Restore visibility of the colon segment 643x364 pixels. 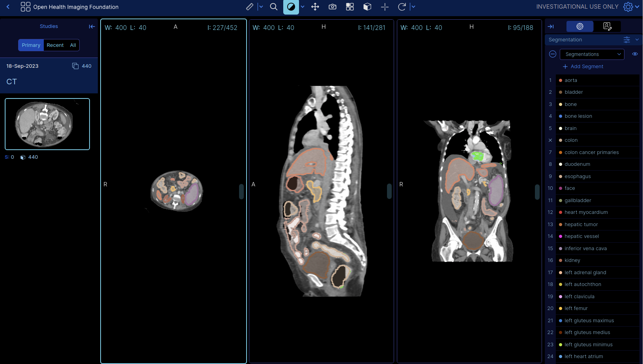550,140
